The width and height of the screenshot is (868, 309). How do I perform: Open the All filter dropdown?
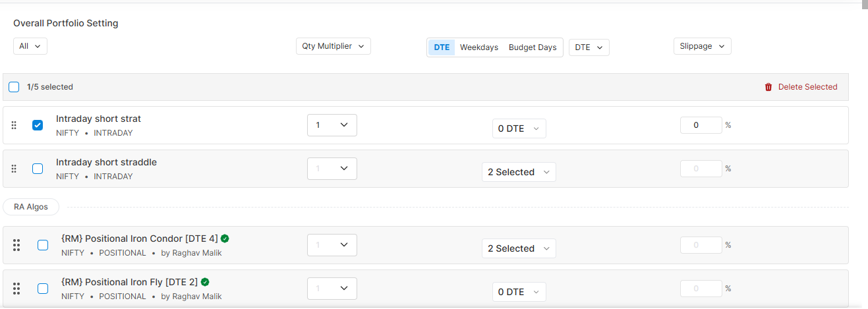[x=30, y=46]
